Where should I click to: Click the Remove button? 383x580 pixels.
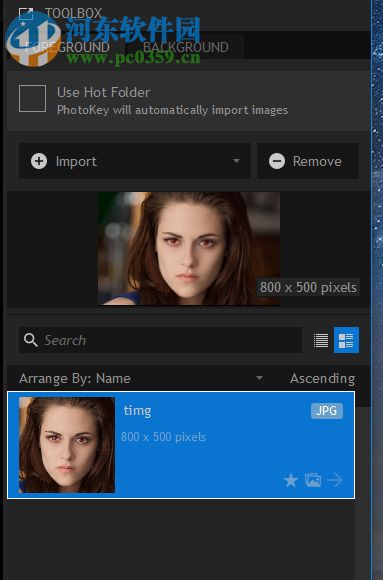(x=308, y=161)
